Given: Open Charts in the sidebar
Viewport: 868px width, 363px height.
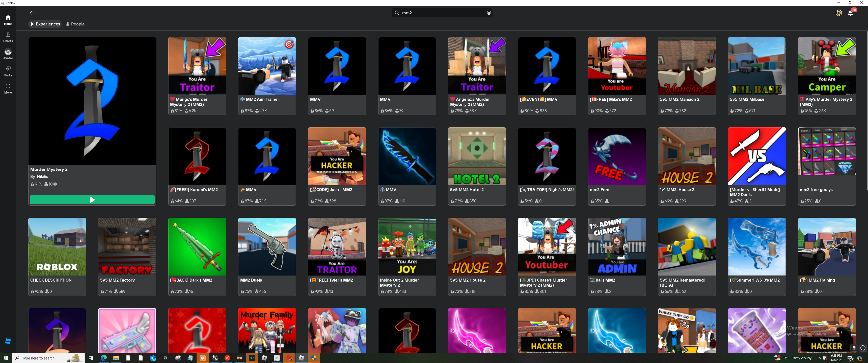Looking at the screenshot, I should click(8, 37).
